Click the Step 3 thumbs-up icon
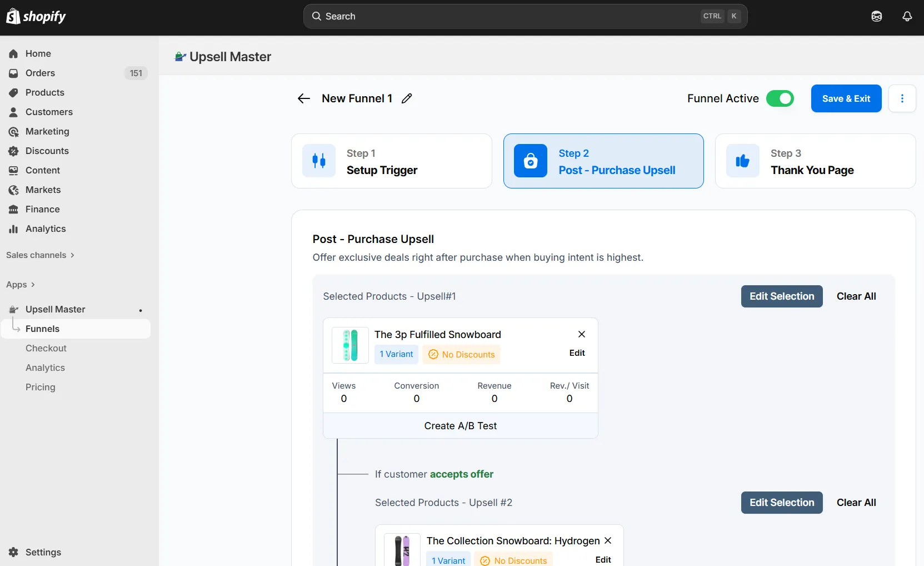The height and width of the screenshot is (566, 924). tap(743, 161)
